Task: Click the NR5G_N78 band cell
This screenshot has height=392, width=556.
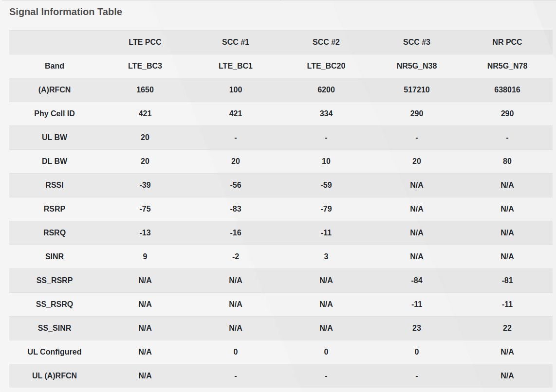Action: click(x=507, y=66)
